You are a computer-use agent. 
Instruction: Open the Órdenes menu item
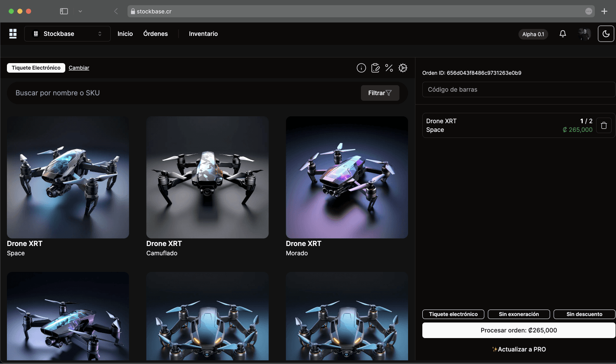(156, 34)
